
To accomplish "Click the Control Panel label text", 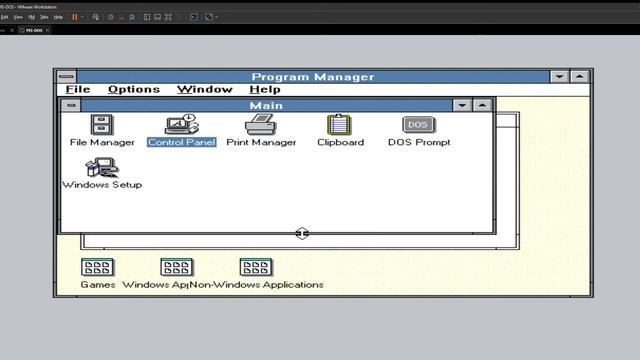I will point(182,142).
